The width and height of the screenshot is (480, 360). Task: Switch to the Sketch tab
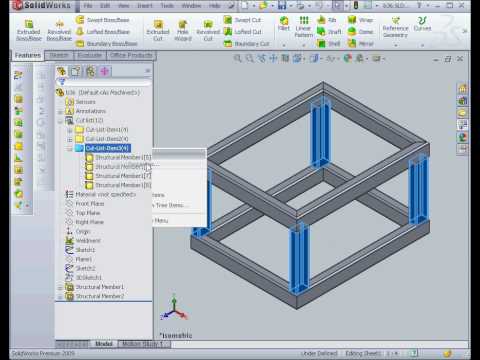[59, 55]
